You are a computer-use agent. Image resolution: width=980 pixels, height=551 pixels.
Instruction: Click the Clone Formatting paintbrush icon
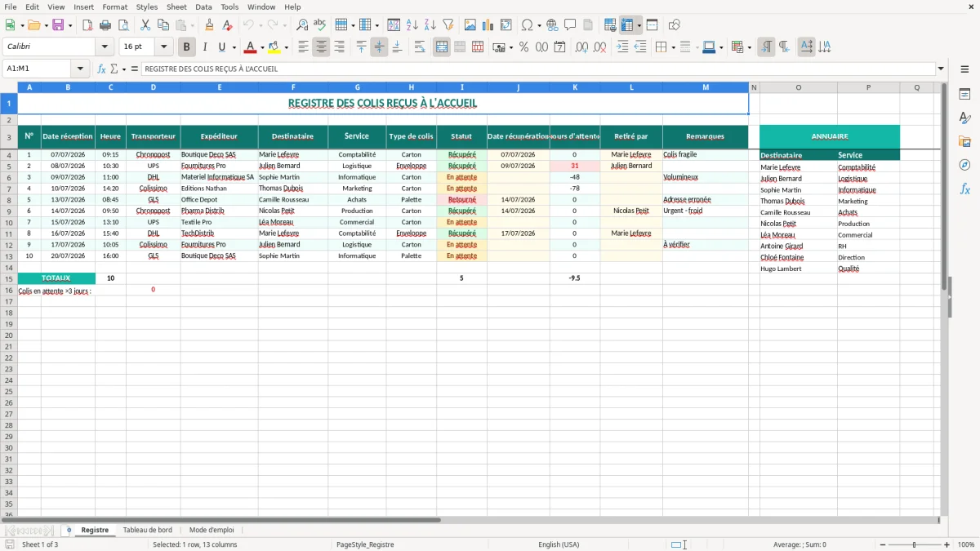pos(210,25)
